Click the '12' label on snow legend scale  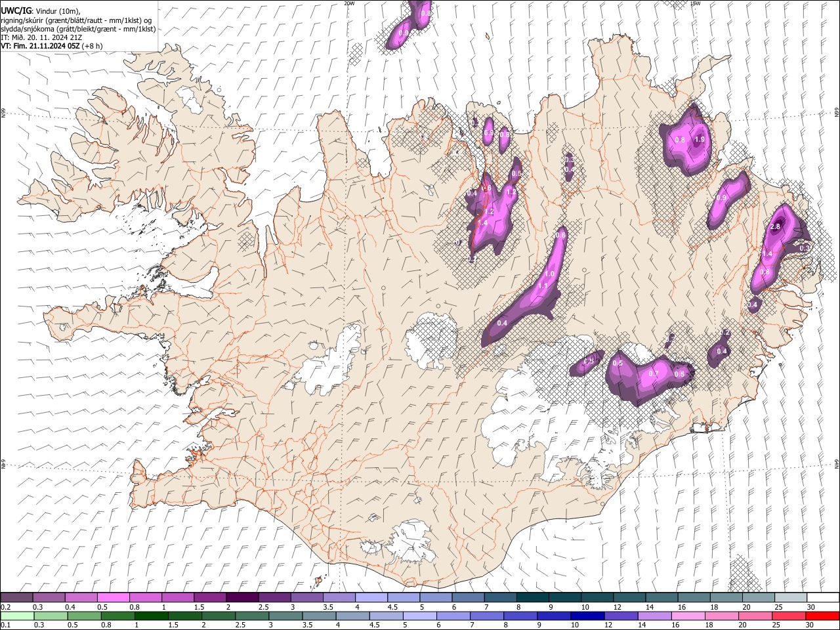pyautogui.click(x=618, y=607)
